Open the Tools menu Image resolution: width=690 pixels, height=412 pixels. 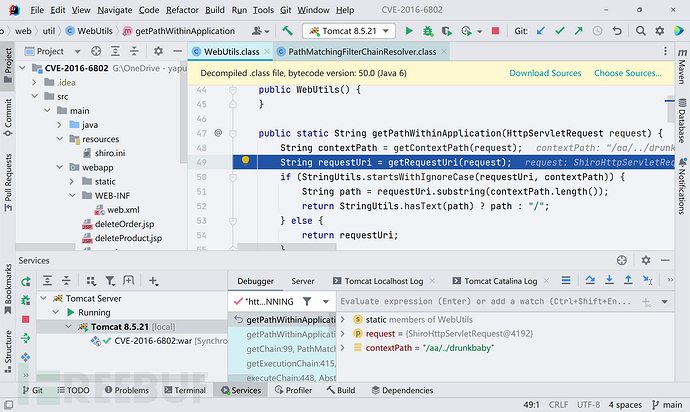(263, 10)
